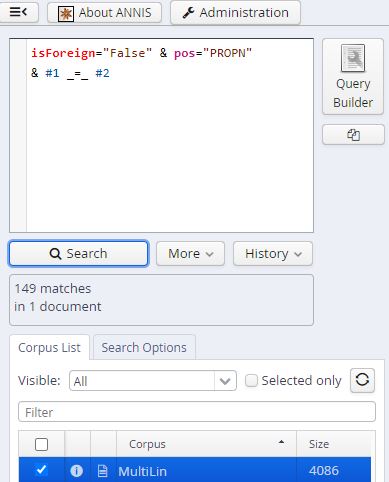Viewport: 389px width, 482px height.
Task: Select the Corpus List tab
Action: [x=49, y=348]
